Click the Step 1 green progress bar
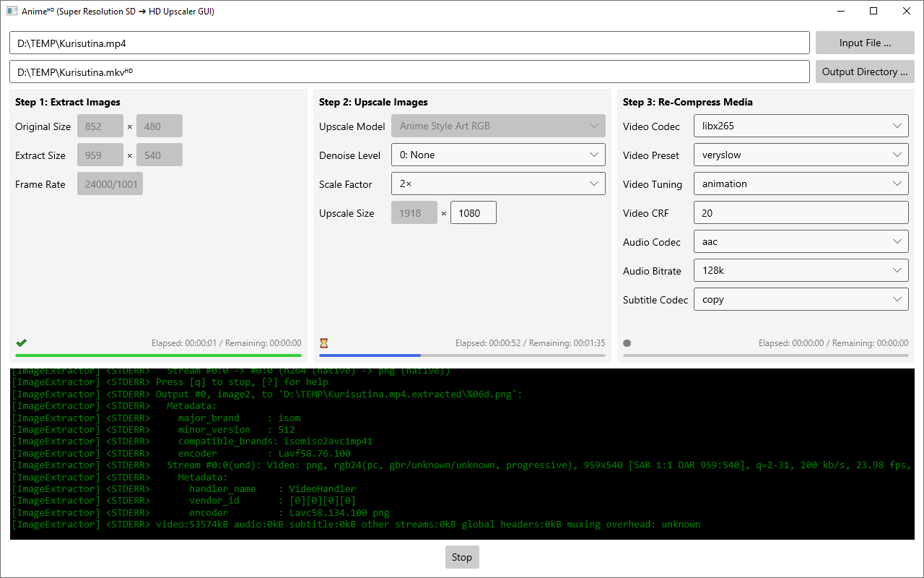Viewport: 924px width, 578px height. click(158, 355)
